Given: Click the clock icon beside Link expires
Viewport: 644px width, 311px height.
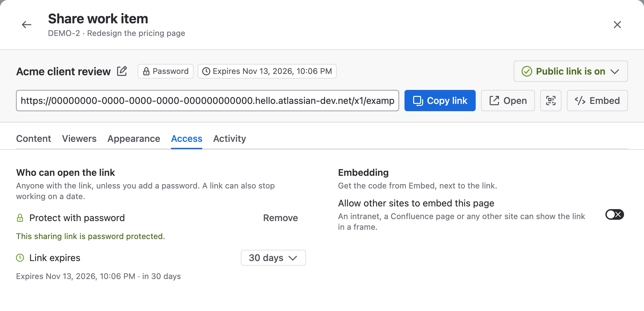Looking at the screenshot, I should click(20, 258).
